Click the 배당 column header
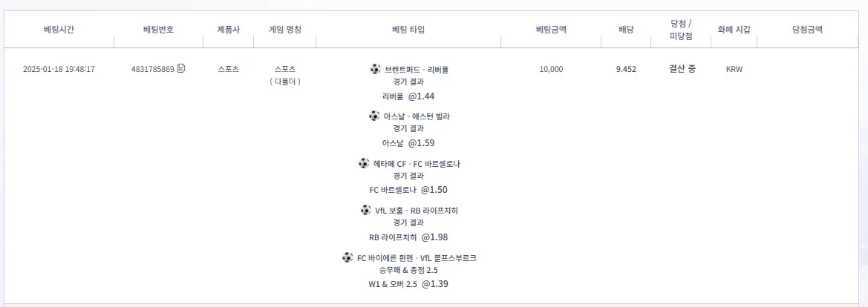The width and height of the screenshot is (868, 307). 626,30
